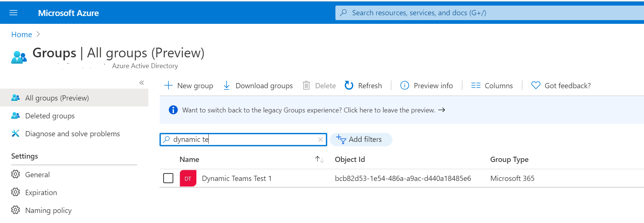The width and height of the screenshot is (644, 223).
Task: Open Dynamic Teams Test 1 group
Action: pos(236,178)
